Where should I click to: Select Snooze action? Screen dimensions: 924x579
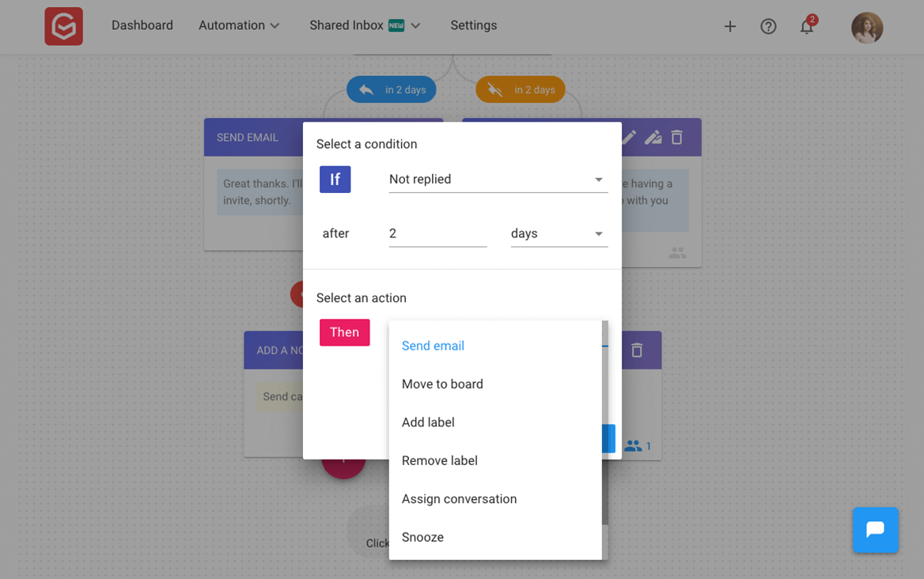[x=495, y=537]
